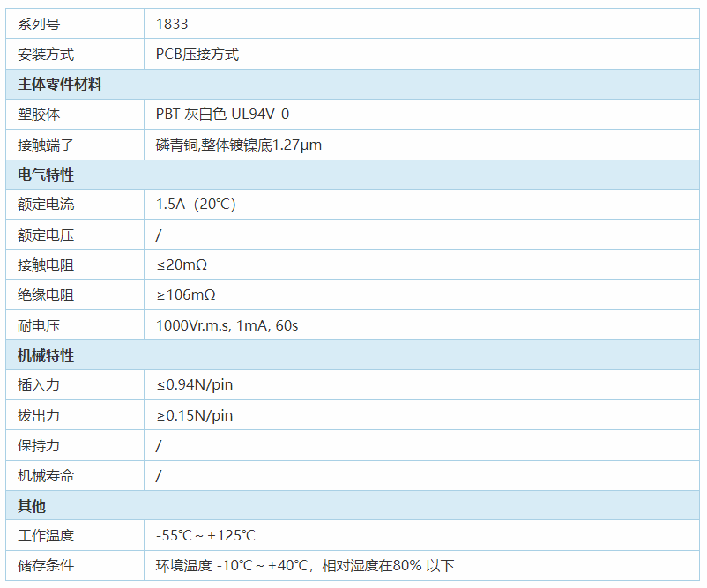Select the '环境温度 -10℃ ~ +40℃' storage text
Screen dimensions: 707x588
pyautogui.click(x=231, y=565)
